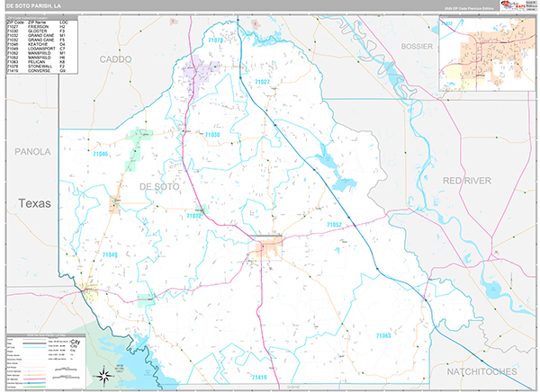Click the compass rose icon
The image size is (540, 392).
pos(104,375)
